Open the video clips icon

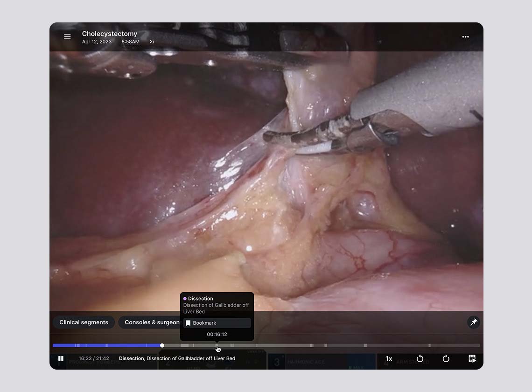[x=472, y=358]
